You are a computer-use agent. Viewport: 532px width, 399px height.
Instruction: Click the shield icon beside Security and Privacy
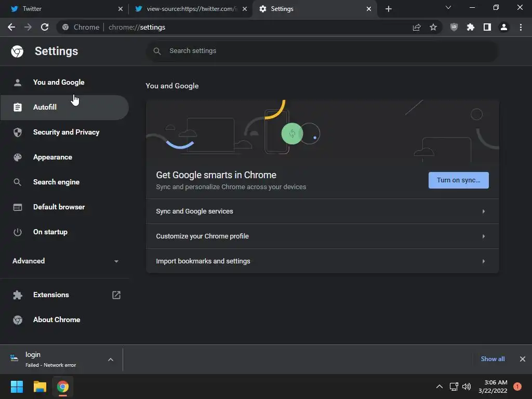(x=18, y=132)
